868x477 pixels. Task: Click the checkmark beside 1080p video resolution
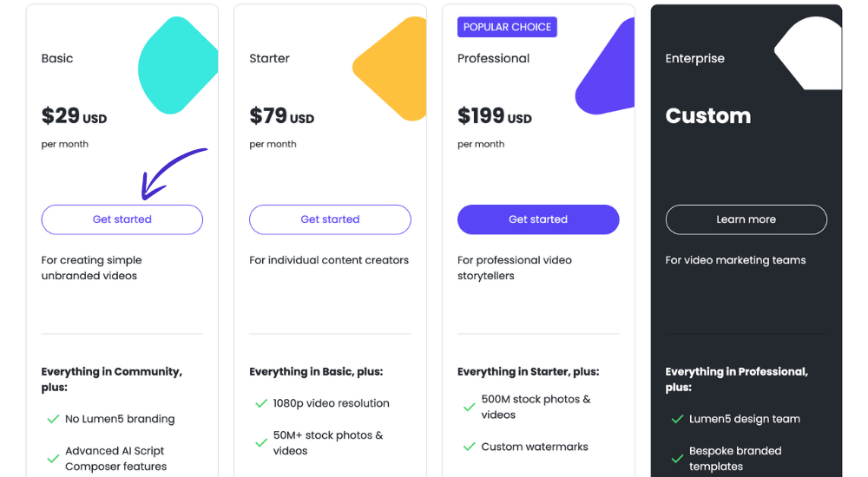pyautogui.click(x=261, y=403)
